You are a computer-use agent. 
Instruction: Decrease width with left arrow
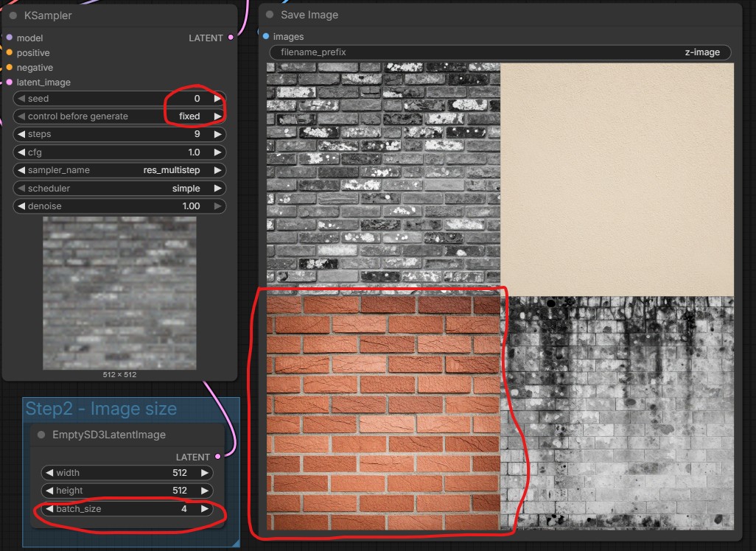49,473
